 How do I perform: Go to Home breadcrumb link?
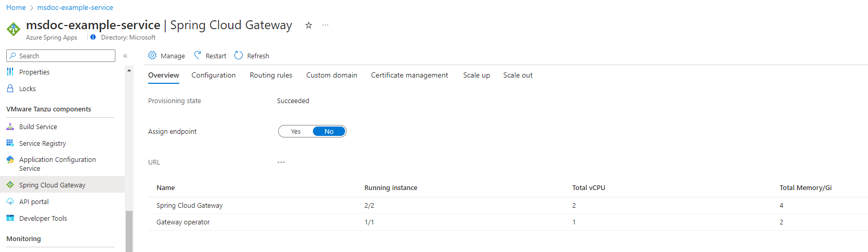point(16,7)
